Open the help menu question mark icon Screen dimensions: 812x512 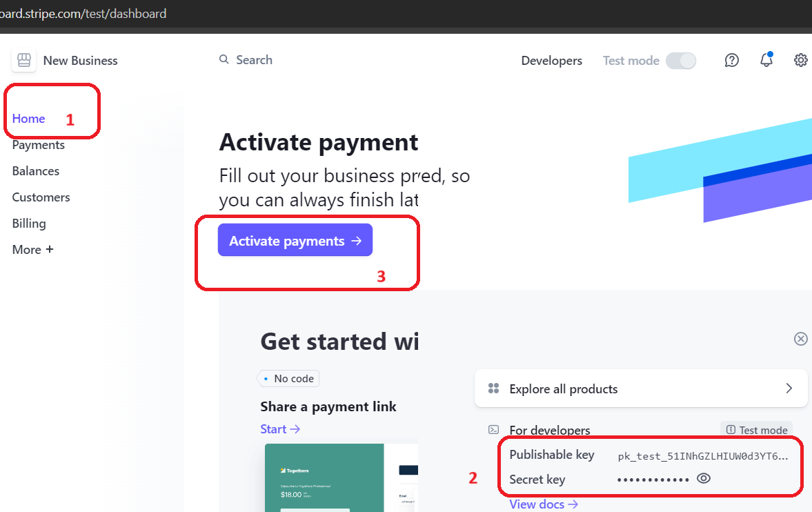pos(732,61)
